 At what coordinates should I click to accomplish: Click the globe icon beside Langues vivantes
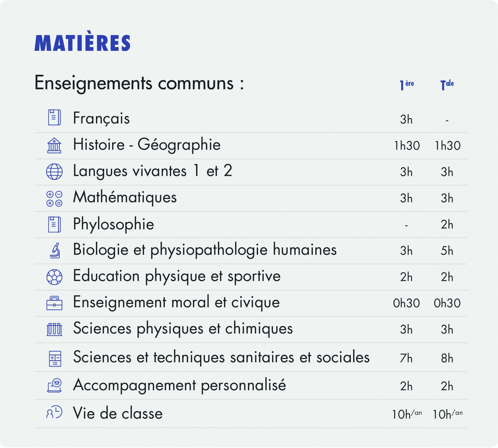(54, 172)
